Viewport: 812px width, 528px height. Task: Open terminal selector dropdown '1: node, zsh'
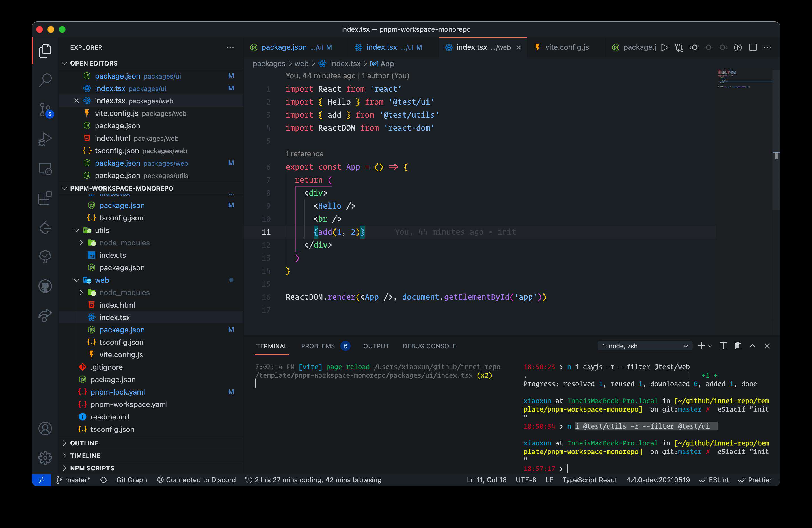coord(645,346)
